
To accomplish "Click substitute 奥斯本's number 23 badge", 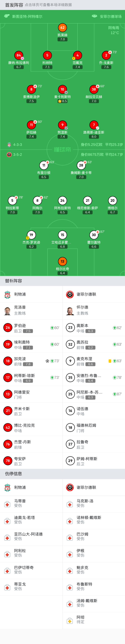I will [70, 328].
